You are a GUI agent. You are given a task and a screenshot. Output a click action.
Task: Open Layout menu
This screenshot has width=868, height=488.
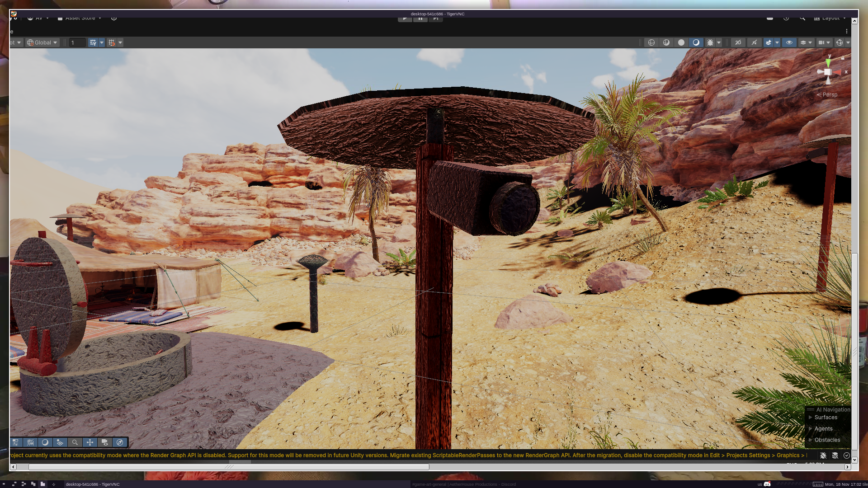(x=830, y=18)
